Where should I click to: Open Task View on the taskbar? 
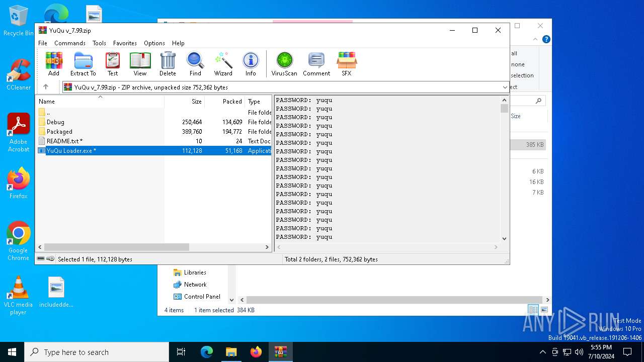[x=181, y=352]
